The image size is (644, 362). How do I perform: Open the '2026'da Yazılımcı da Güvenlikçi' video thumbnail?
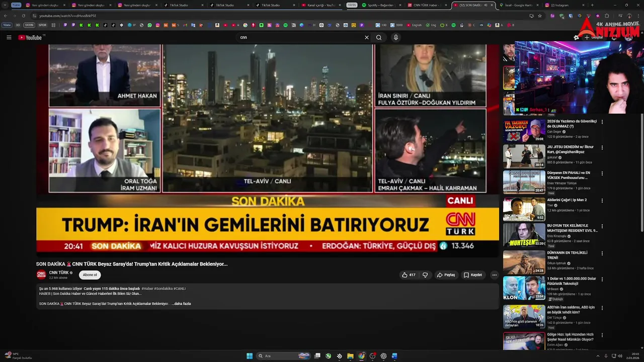pyautogui.click(x=524, y=130)
